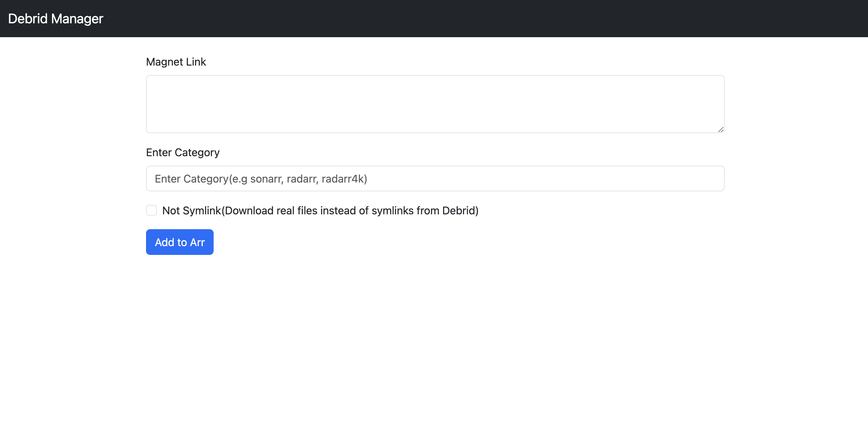
Task: Tick the box for downloading real files
Action: click(151, 210)
